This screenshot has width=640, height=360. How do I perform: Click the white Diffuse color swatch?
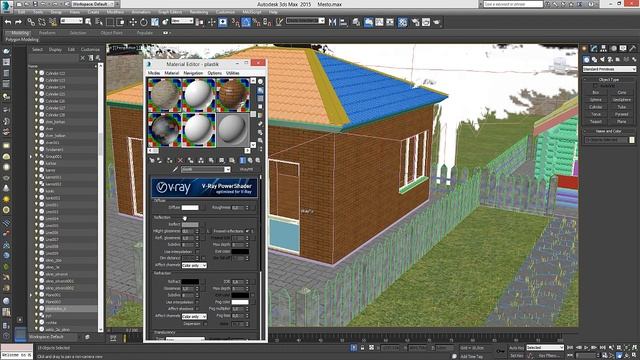tap(190, 208)
